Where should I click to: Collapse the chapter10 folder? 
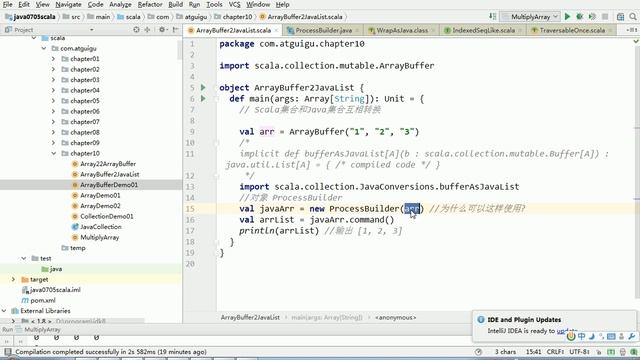coord(53,153)
